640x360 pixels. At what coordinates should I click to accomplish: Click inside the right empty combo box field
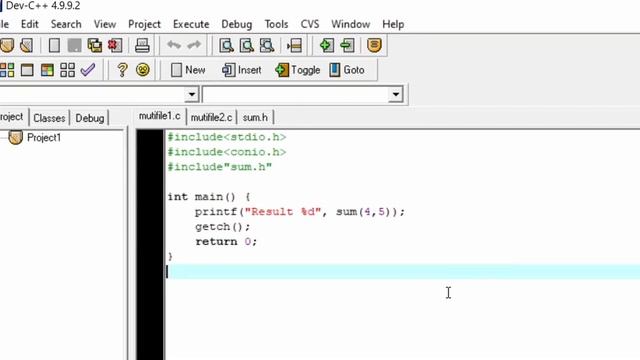coord(295,95)
